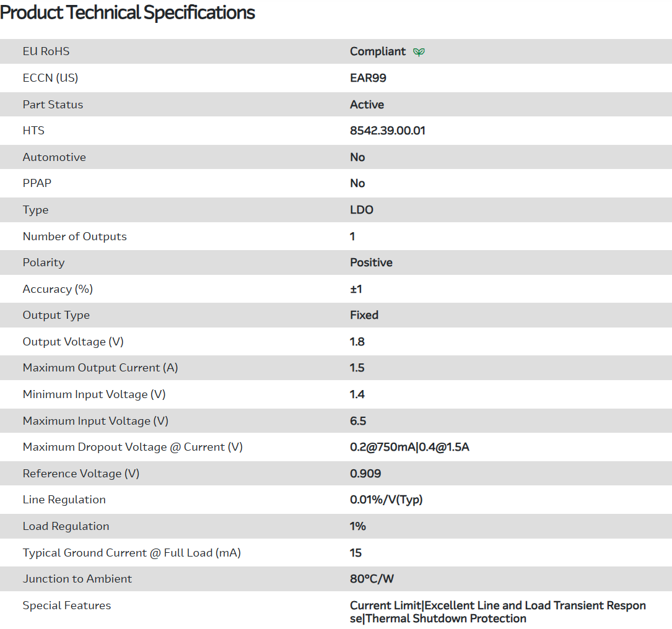Image resolution: width=672 pixels, height=629 pixels.
Task: Click the Maximum Input Voltage 6.5 value
Action: [358, 421]
